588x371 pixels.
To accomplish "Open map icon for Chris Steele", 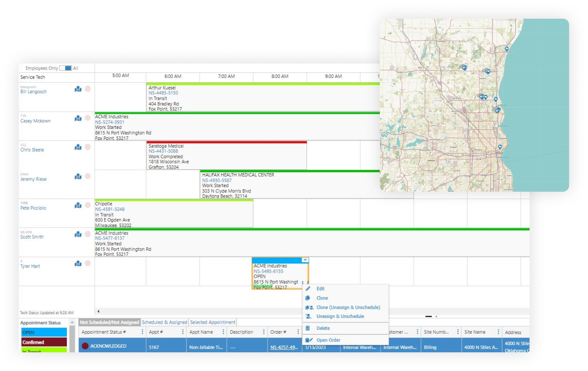I will (78, 147).
